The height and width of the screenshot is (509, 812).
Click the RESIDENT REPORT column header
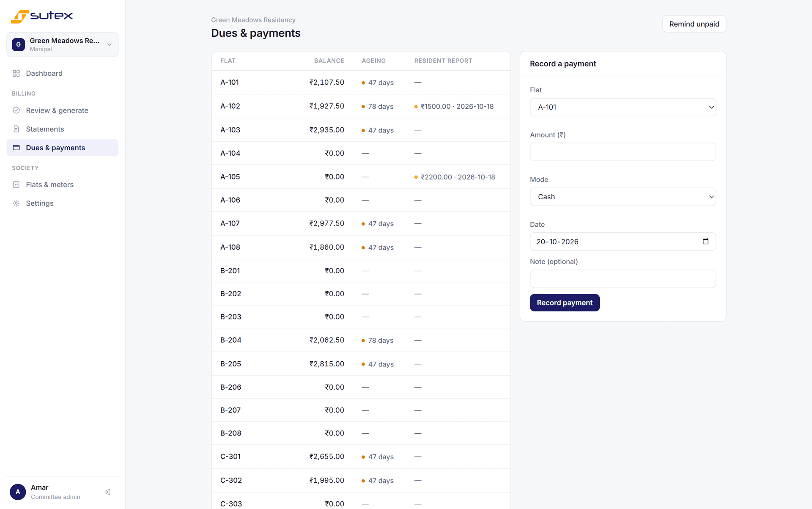pyautogui.click(x=443, y=61)
